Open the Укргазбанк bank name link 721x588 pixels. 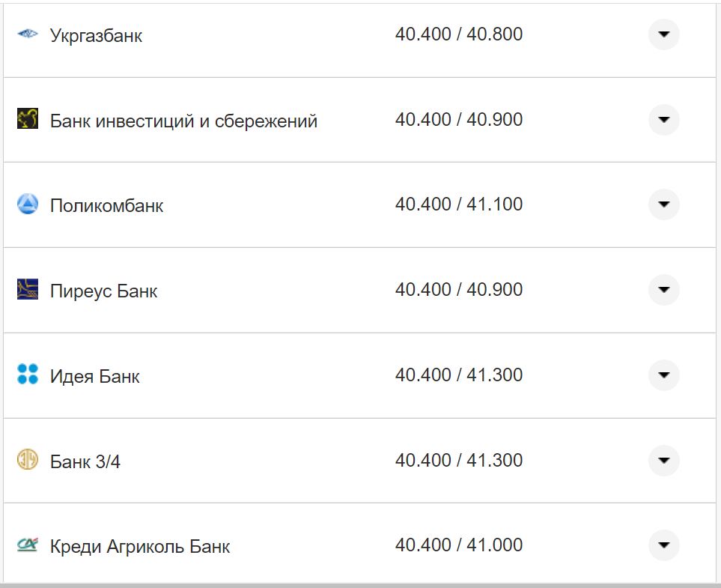coord(96,35)
